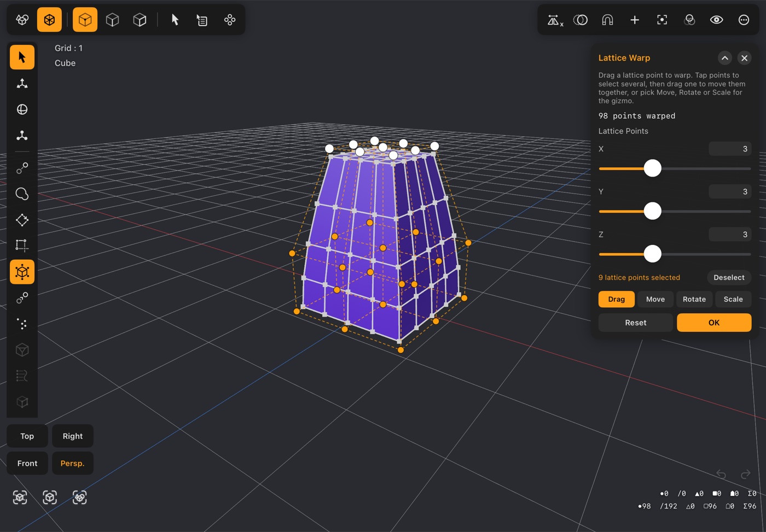This screenshot has height=532, width=766.
Task: Select the scattered points tool
Action: [x=22, y=324]
